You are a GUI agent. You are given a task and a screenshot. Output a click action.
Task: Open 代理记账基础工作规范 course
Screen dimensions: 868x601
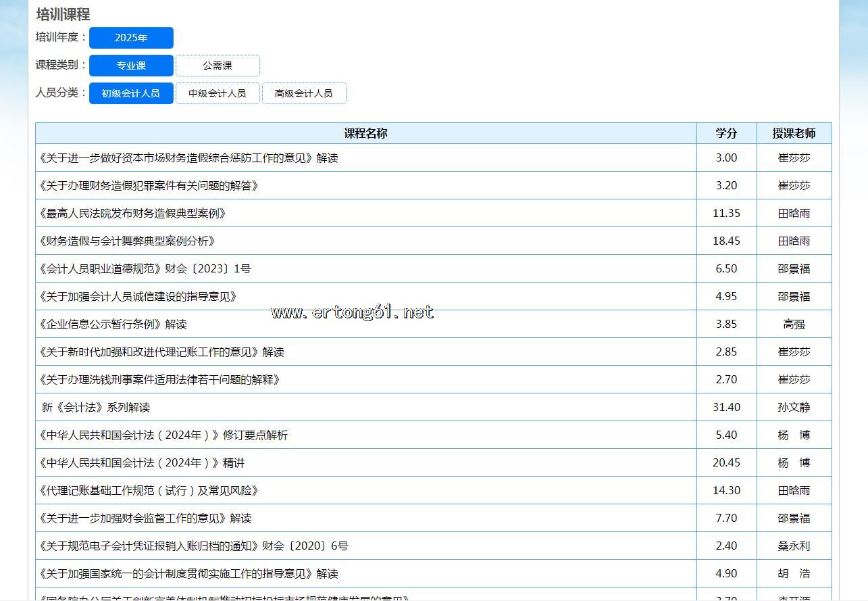(149, 490)
